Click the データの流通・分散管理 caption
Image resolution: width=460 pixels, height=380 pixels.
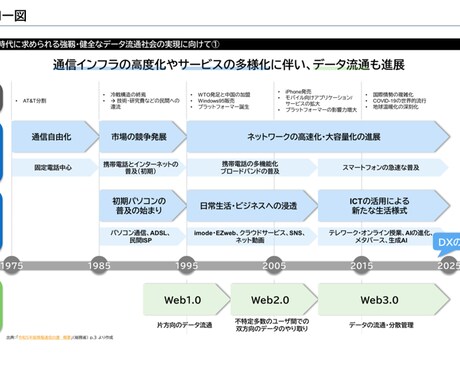(x=381, y=325)
